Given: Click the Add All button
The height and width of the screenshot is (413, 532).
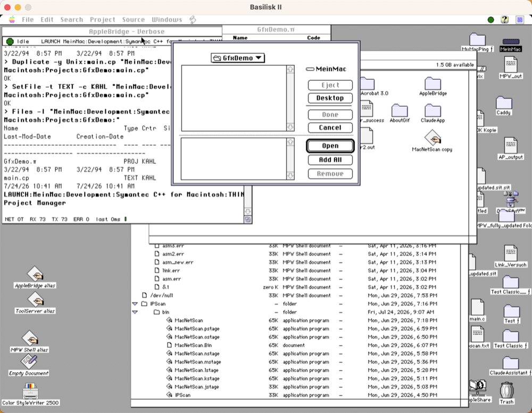Looking at the screenshot, I should 330,159.
